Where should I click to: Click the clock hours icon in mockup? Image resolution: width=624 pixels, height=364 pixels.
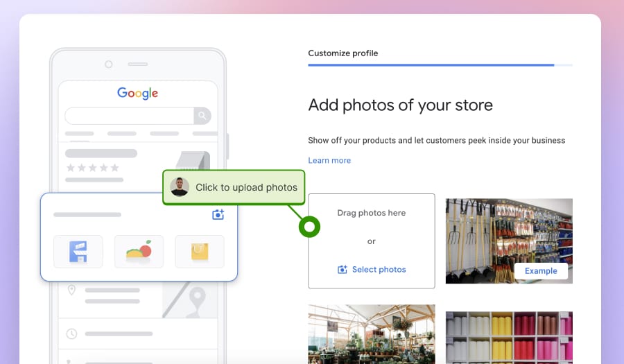click(x=71, y=333)
